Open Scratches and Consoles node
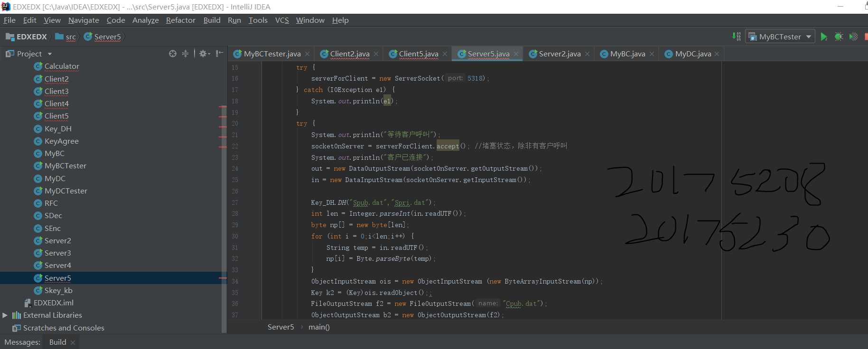The image size is (868, 349). [x=64, y=328]
